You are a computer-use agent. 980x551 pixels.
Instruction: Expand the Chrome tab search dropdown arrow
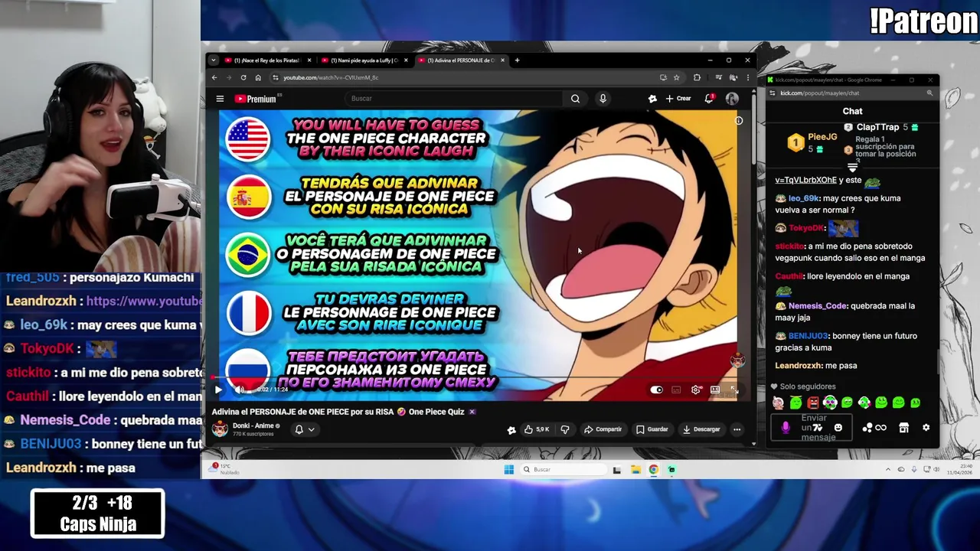(x=213, y=60)
